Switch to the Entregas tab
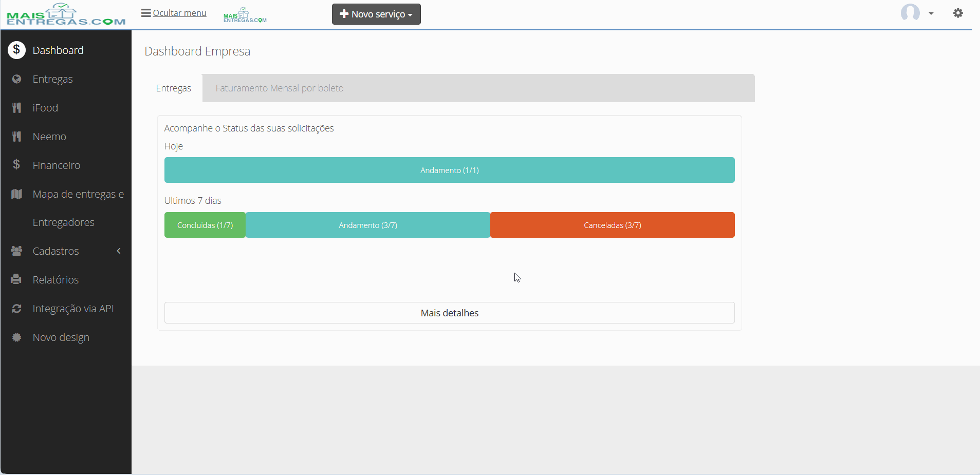Screen dimensions: 980x475 click(174, 88)
